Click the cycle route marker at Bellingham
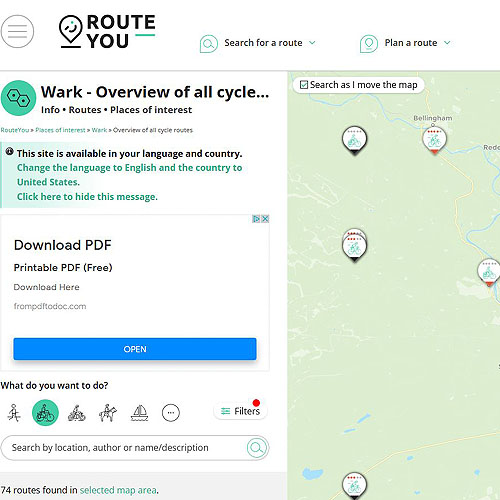500x500 pixels. point(434,140)
